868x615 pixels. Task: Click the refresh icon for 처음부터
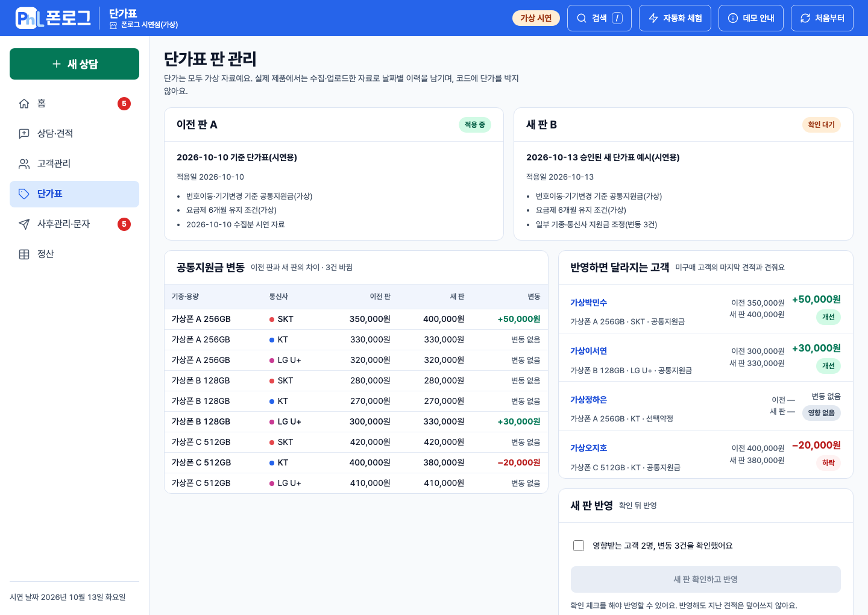click(805, 18)
